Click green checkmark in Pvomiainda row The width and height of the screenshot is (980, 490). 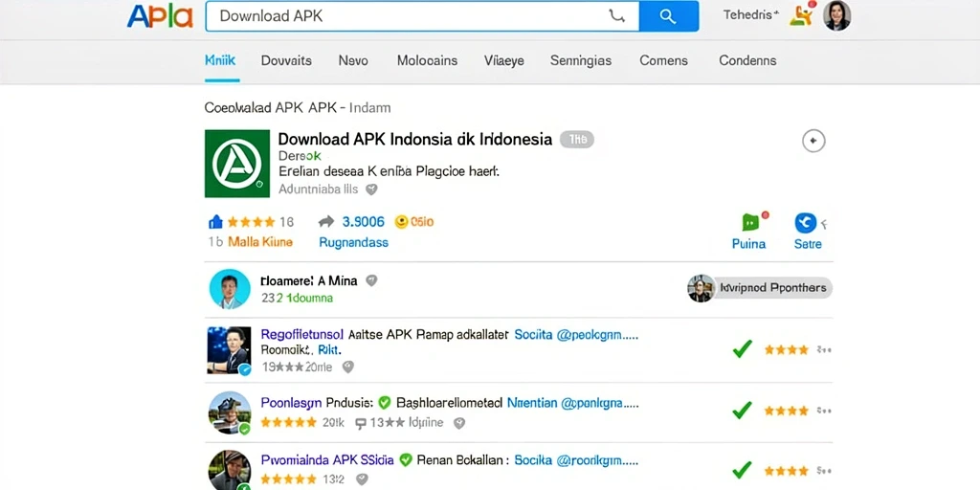point(743,469)
